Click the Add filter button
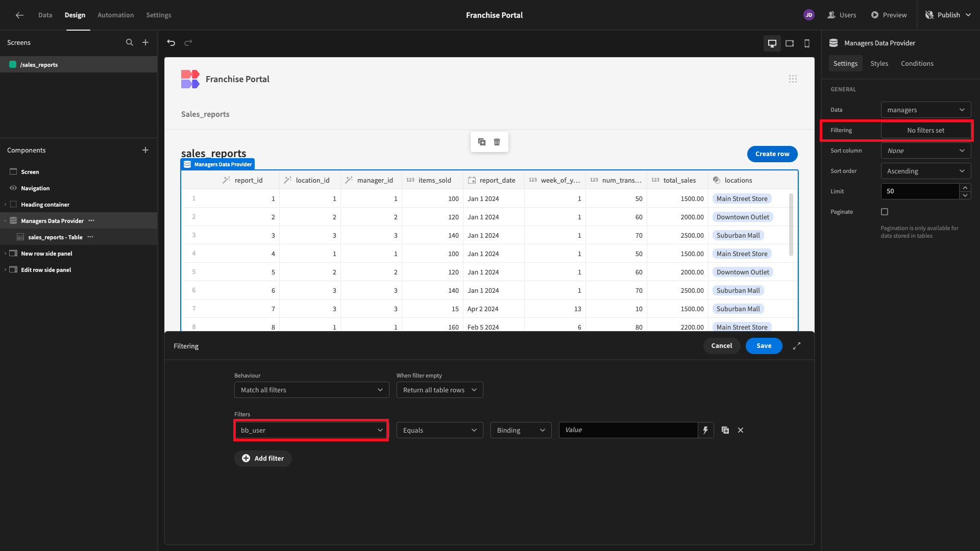The width and height of the screenshot is (980, 551). (x=263, y=458)
